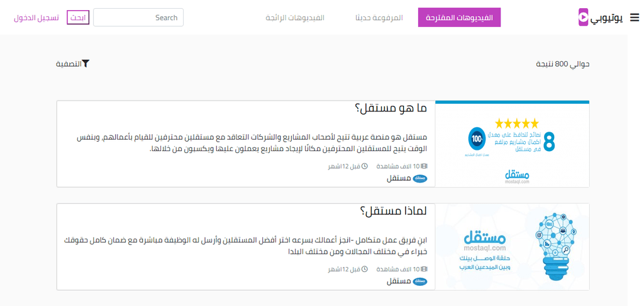Click the ابحث search button
644x306 pixels.
coord(78,18)
